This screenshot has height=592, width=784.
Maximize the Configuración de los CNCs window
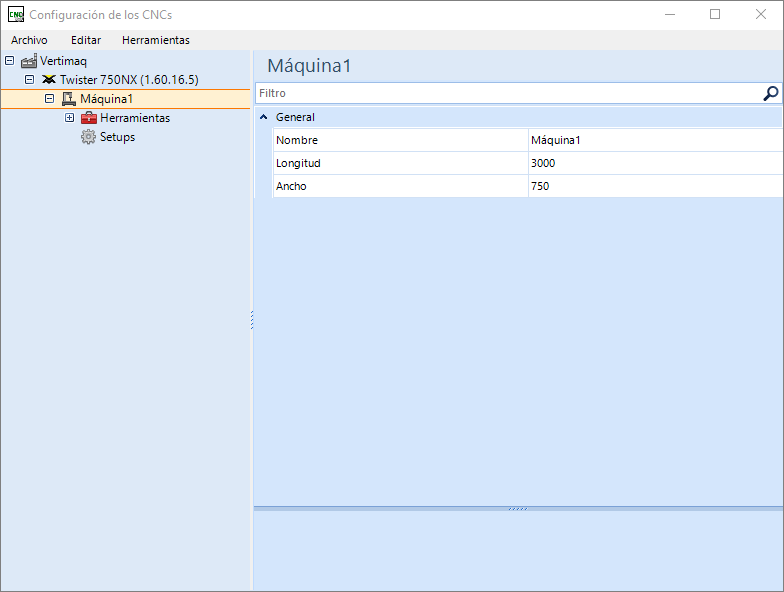pyautogui.click(x=715, y=14)
